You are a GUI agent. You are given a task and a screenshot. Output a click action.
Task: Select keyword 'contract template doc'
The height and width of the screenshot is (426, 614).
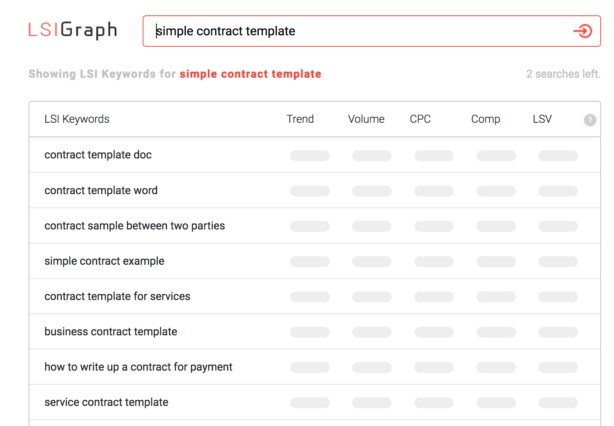(98, 155)
